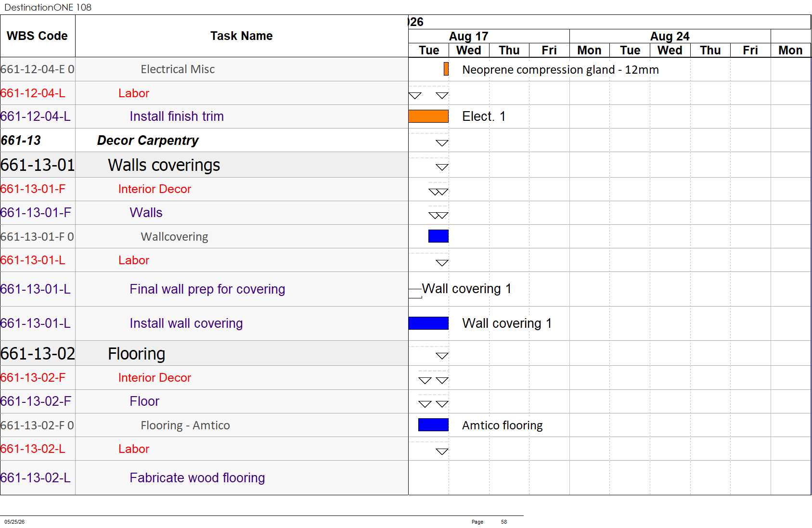Select WBS code 661-12-04-E 0

38,69
